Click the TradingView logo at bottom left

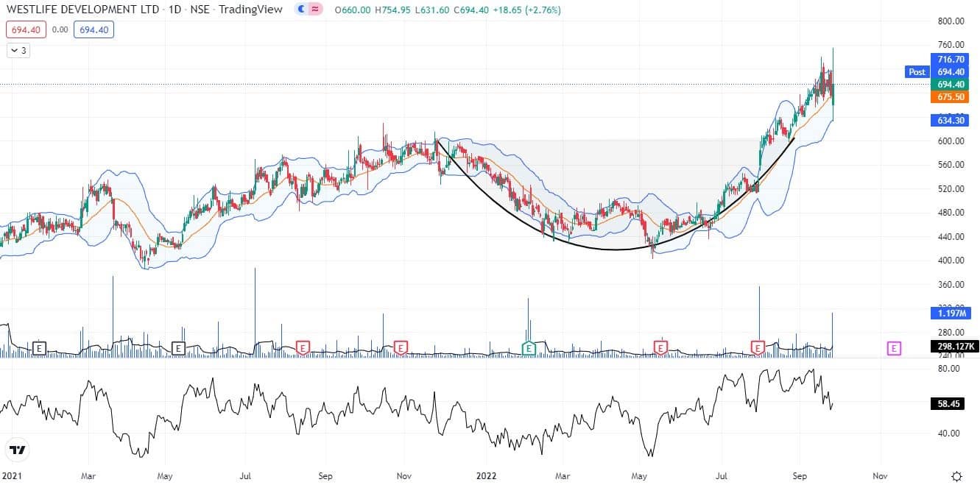pyautogui.click(x=17, y=450)
